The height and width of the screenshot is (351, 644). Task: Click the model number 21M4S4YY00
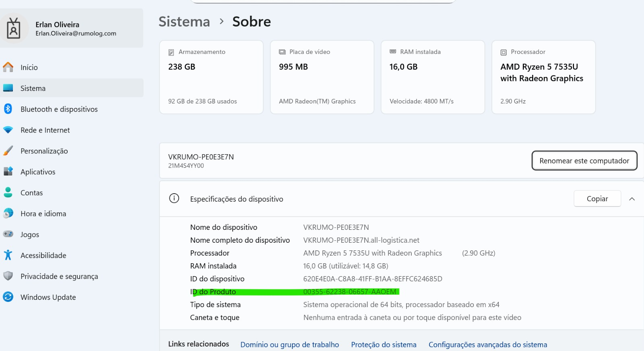click(x=186, y=165)
